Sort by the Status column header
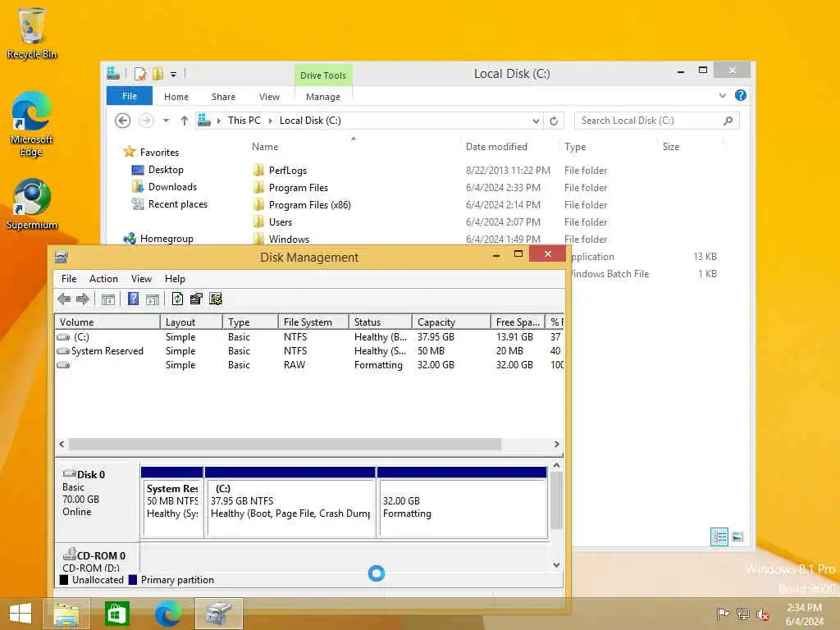840x630 pixels. point(381,322)
